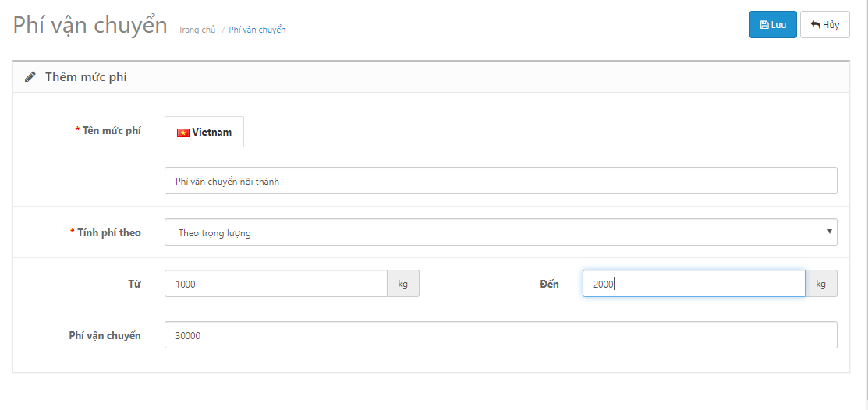Click the floppy disk save icon
Screen dimensions: 868x410
tap(764, 25)
